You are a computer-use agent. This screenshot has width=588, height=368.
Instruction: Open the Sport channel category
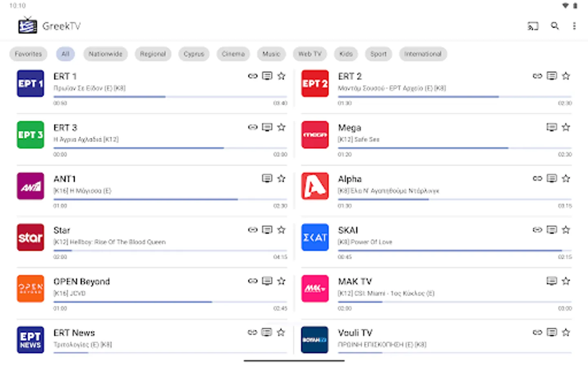click(x=378, y=54)
